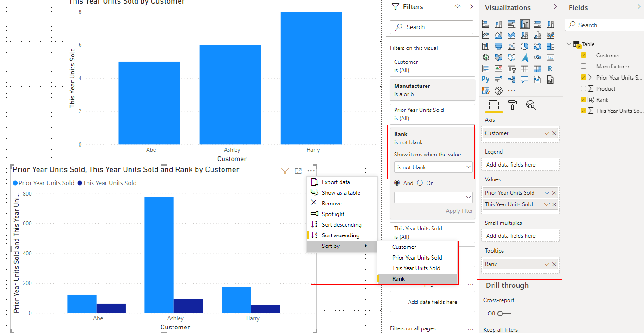Collapse the Visualizations pane chevron
The height and width of the screenshot is (334, 644).
point(555,7)
